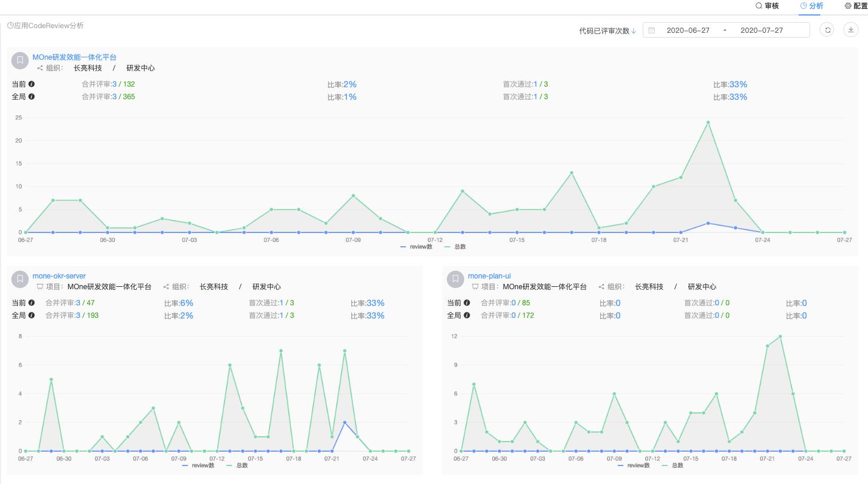868x484 pixels.
Task: Switch to the 配置 tab
Action: [x=855, y=6]
